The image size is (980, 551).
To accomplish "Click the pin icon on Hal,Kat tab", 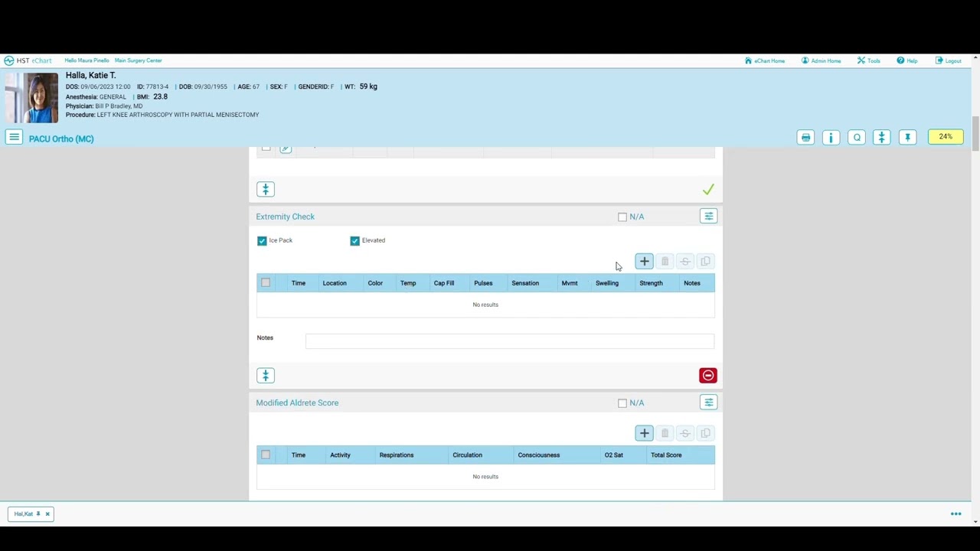I will pyautogui.click(x=38, y=514).
